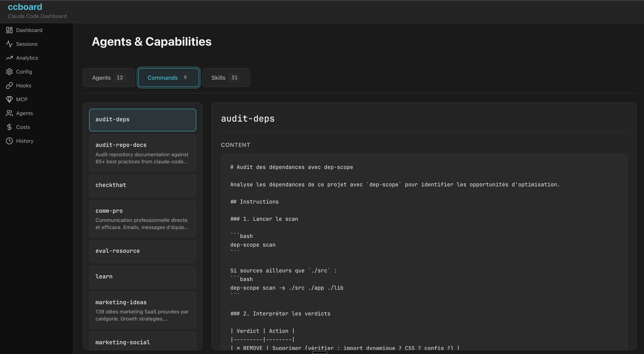Image resolution: width=644 pixels, height=354 pixels.
Task: Open Dashboard via the grid icon
Action: coord(9,30)
